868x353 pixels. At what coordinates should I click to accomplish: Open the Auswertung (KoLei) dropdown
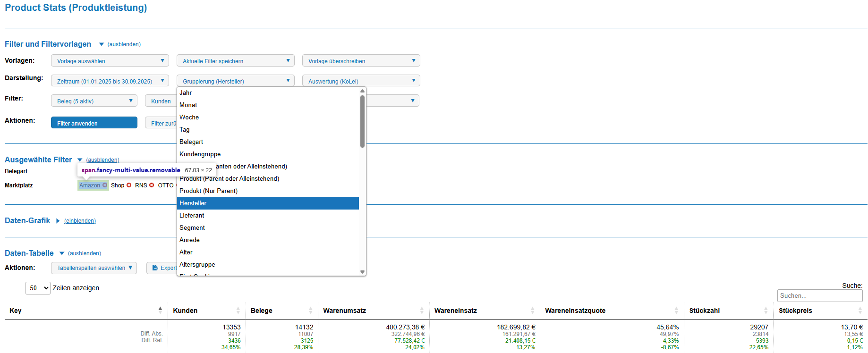coord(361,81)
